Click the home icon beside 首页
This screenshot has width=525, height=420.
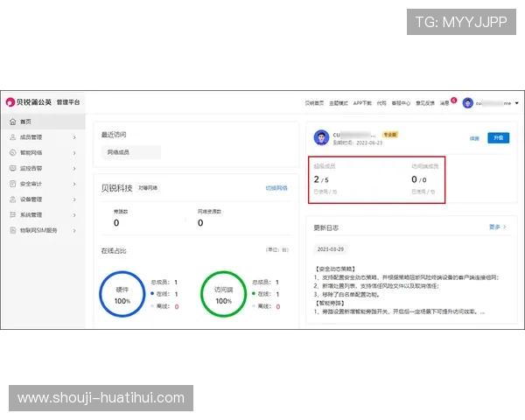pos(13,122)
